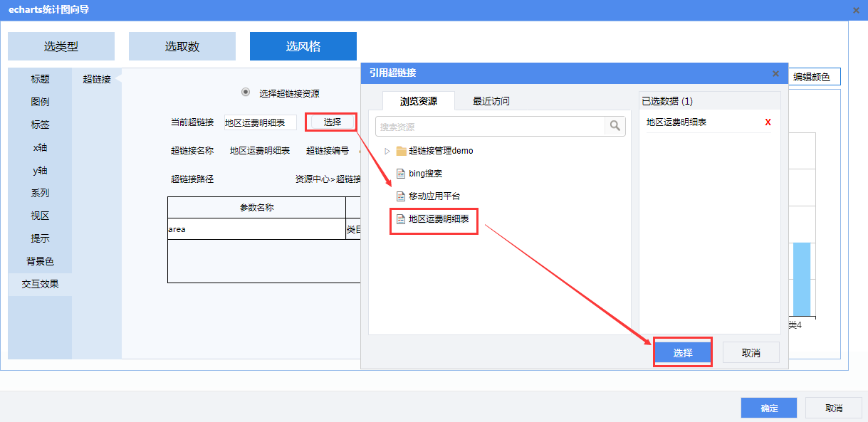Click the bing搜索 document icon
868x422 pixels.
[x=400, y=174]
